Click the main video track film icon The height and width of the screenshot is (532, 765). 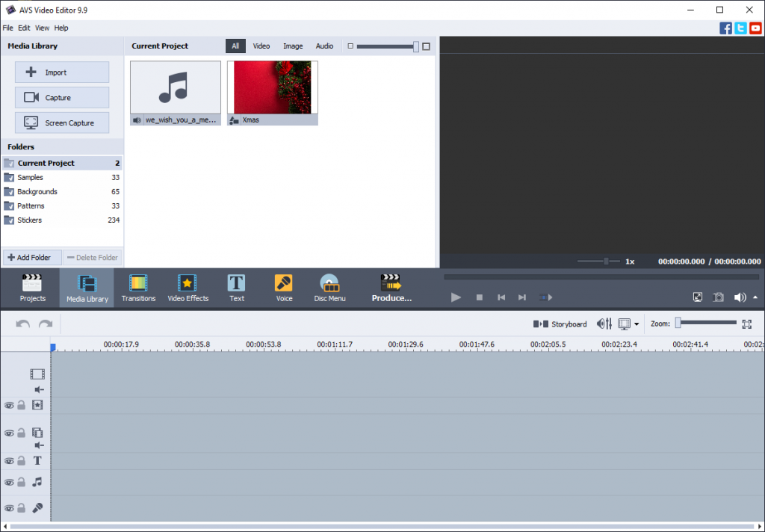tap(37, 374)
